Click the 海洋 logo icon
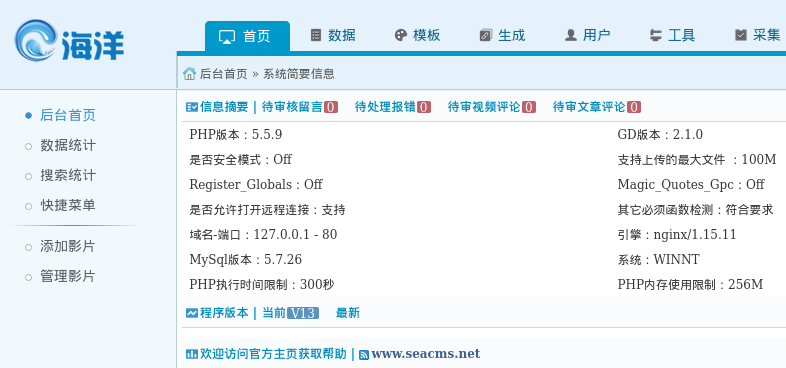The width and height of the screenshot is (786, 368). click(36, 41)
